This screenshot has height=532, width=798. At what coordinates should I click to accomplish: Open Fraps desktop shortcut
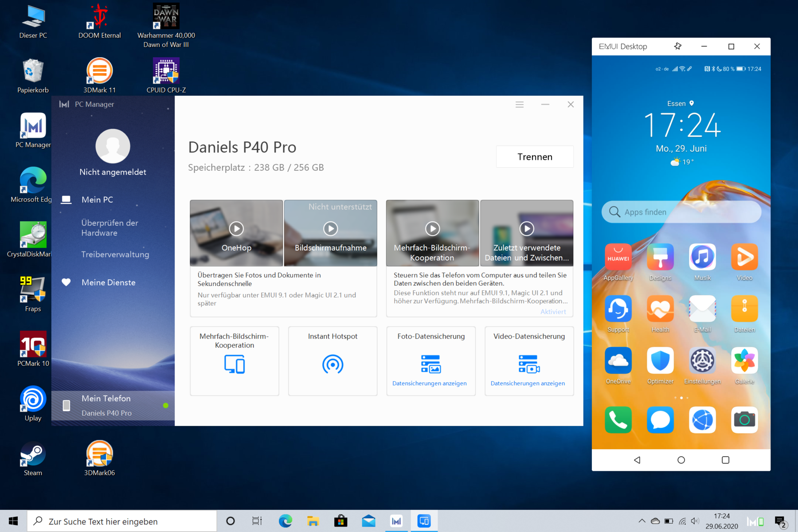click(x=33, y=294)
